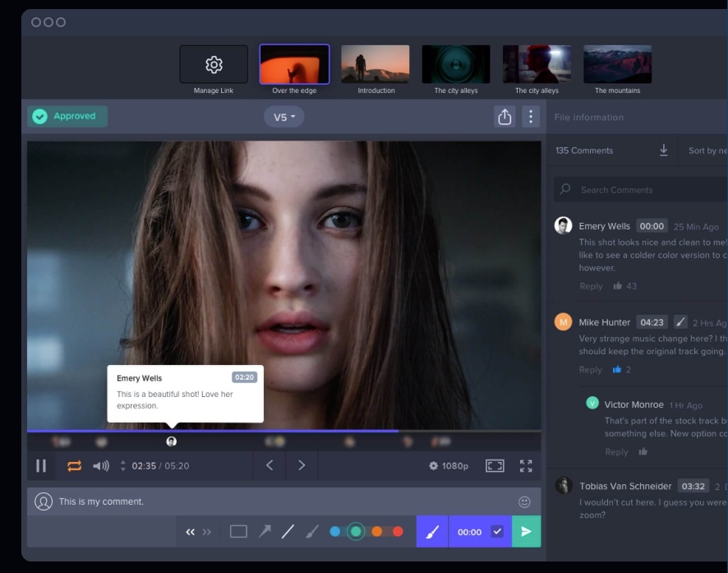This screenshot has height=573, width=728.
Task: Select the rectangle annotation tool
Action: [x=238, y=531]
